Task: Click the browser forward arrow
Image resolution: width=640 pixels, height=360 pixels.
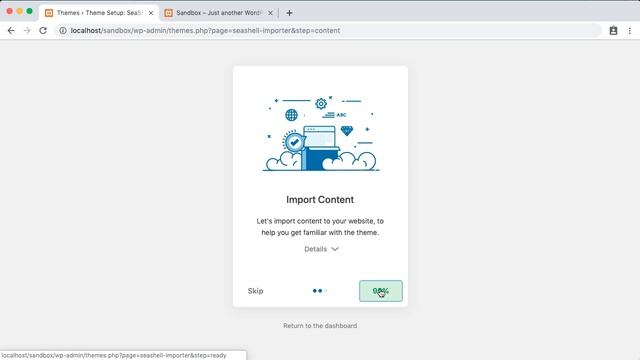Action: coord(27,31)
